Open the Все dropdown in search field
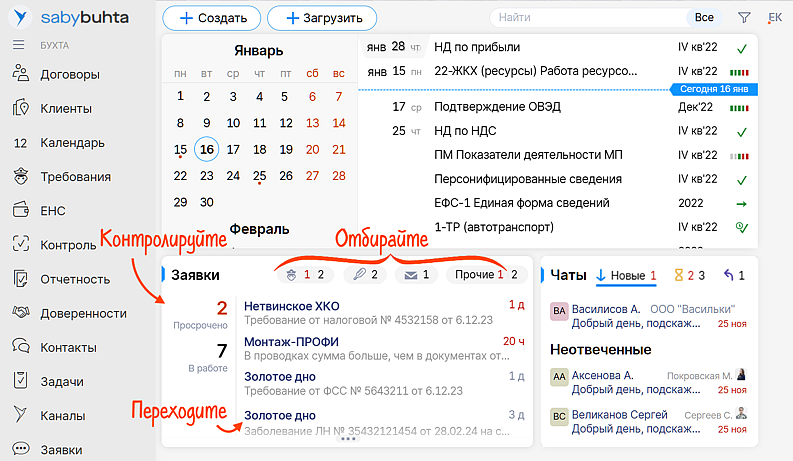The width and height of the screenshot is (793, 461). click(x=704, y=18)
